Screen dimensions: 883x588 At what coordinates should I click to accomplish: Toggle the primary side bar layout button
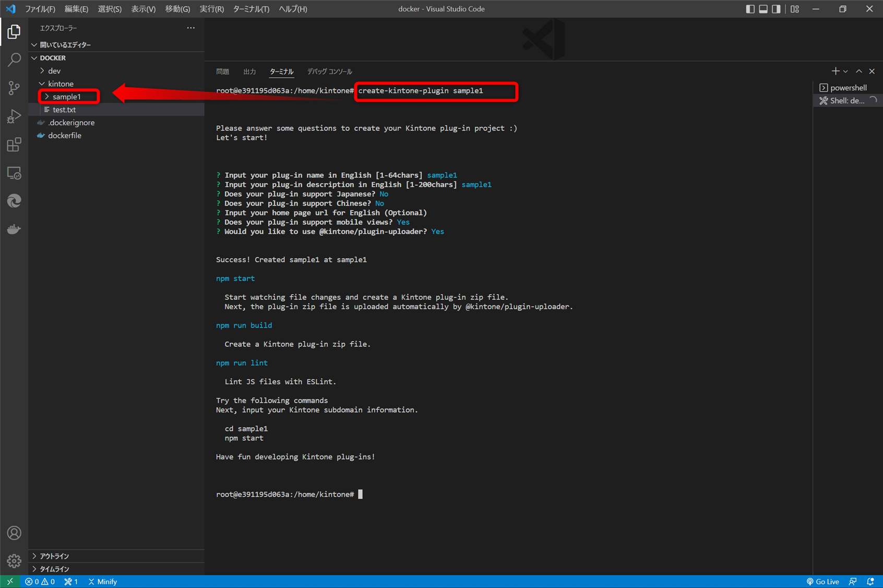click(x=750, y=9)
